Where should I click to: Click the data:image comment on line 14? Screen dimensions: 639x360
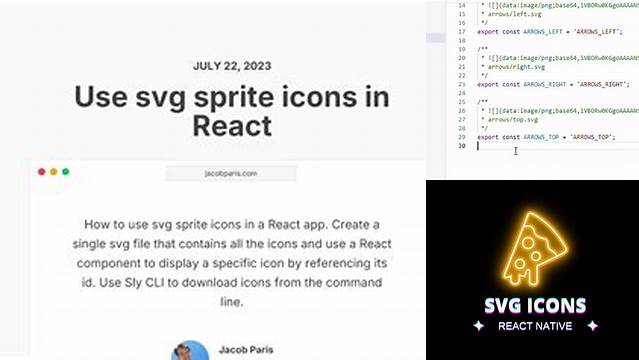560,5
